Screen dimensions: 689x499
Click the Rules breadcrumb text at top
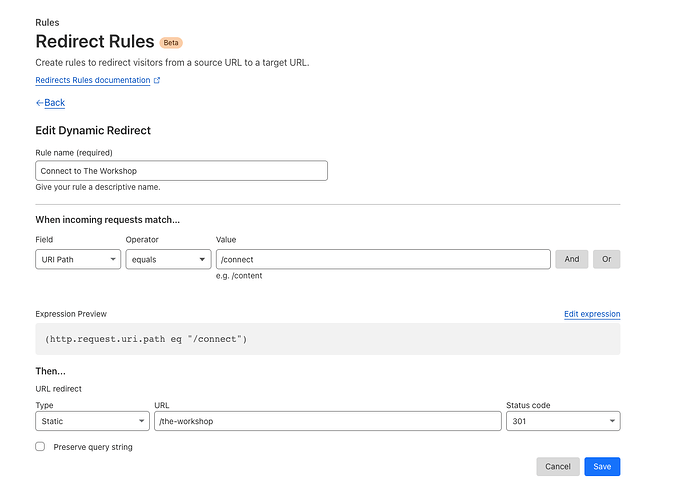click(x=46, y=21)
